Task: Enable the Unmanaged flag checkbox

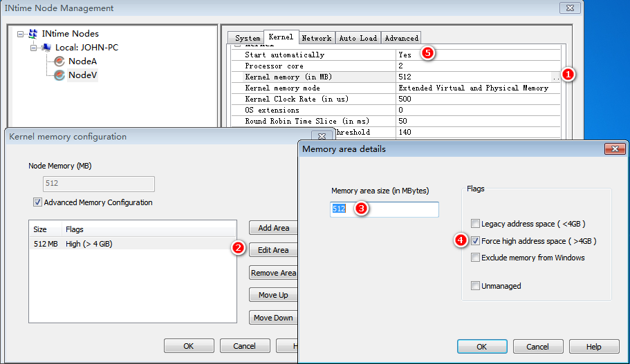Action: pos(475,286)
